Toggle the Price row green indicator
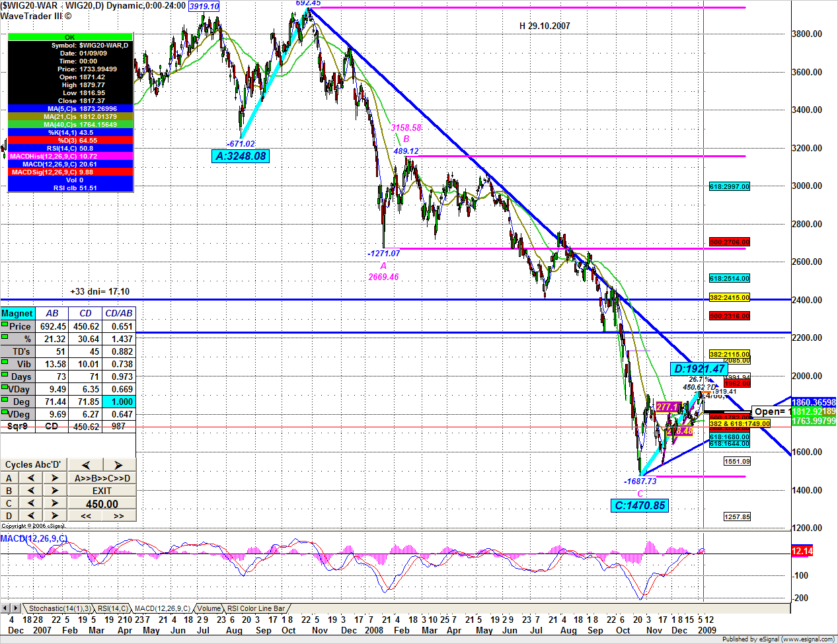The width and height of the screenshot is (838, 644). (5, 325)
